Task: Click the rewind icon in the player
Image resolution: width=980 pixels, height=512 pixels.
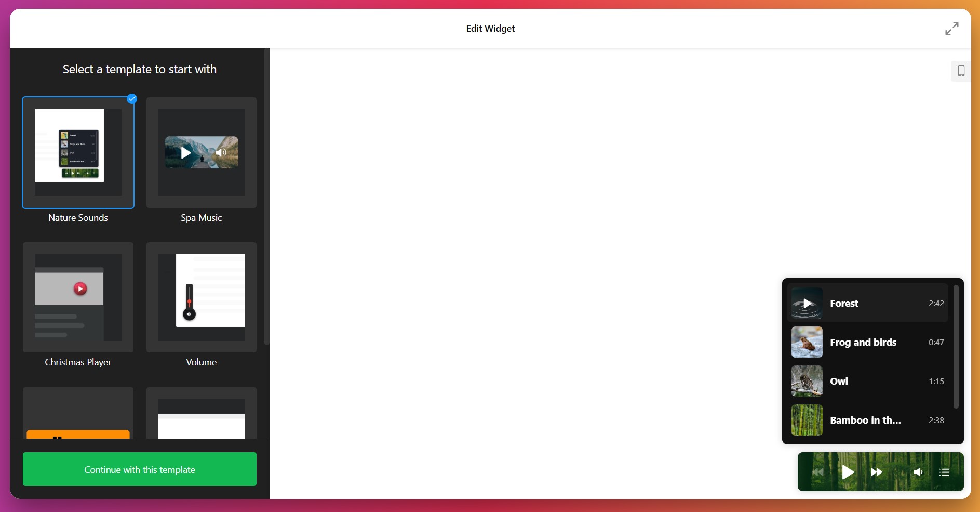Action: tap(817, 472)
